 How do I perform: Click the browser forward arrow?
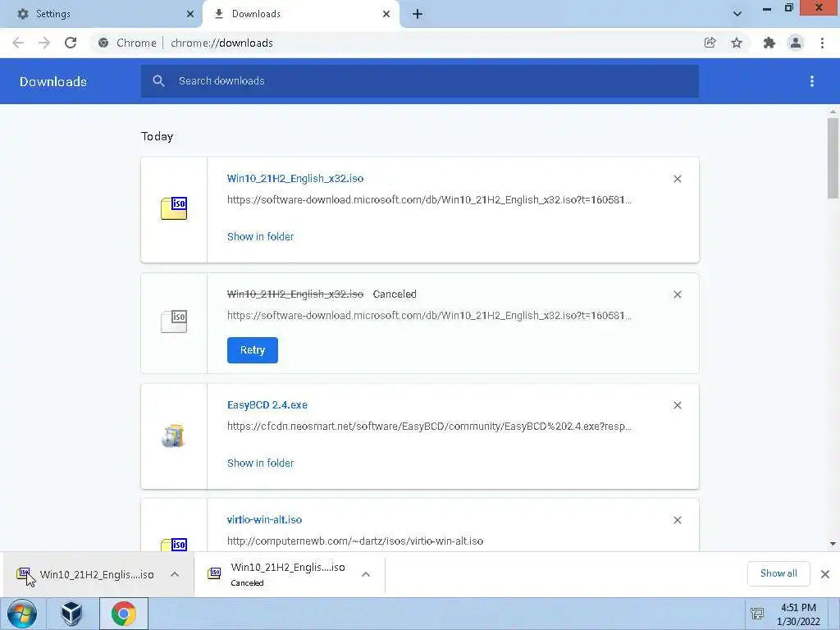(x=44, y=43)
